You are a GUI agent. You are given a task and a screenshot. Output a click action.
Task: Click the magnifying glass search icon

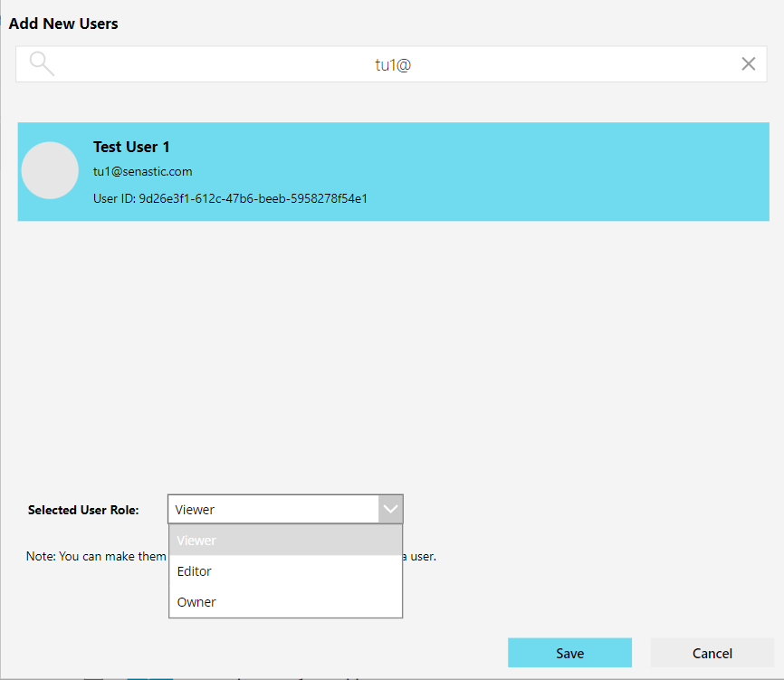coord(42,63)
